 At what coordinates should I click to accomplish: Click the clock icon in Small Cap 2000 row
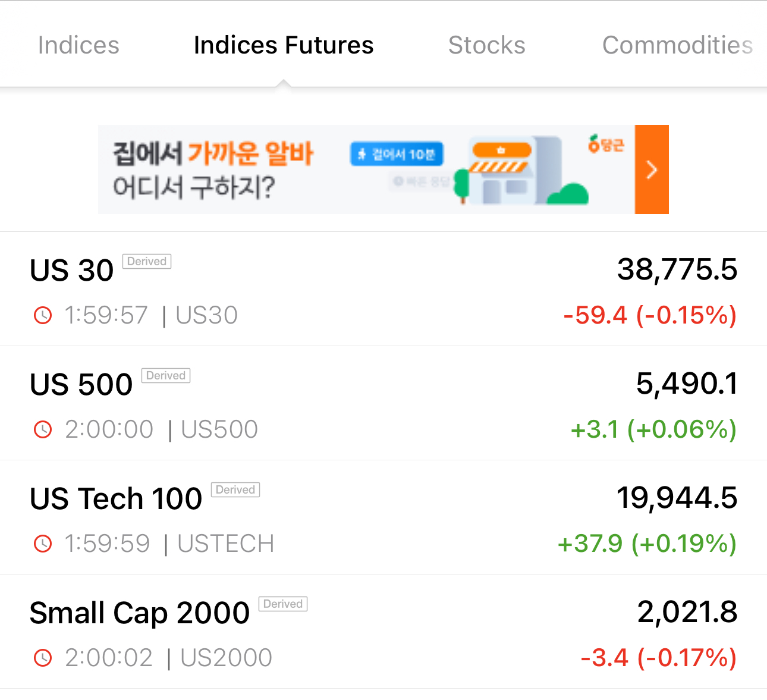[x=43, y=658]
